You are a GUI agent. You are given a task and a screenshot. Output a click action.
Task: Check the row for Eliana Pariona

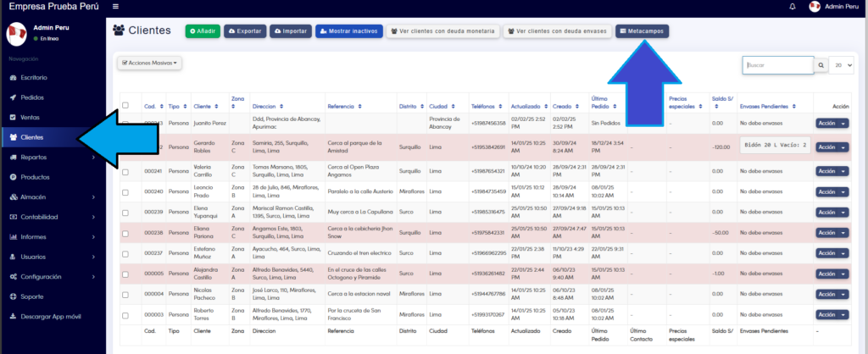pyautogui.click(x=125, y=233)
